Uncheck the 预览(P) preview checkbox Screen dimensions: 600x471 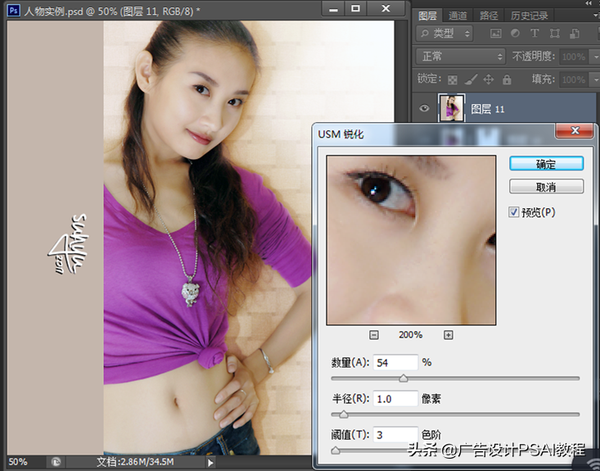[514, 212]
